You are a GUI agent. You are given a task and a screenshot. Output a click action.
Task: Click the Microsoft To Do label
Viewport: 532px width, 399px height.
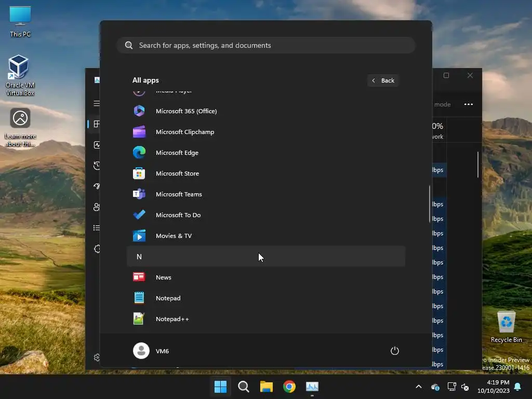tap(178, 215)
